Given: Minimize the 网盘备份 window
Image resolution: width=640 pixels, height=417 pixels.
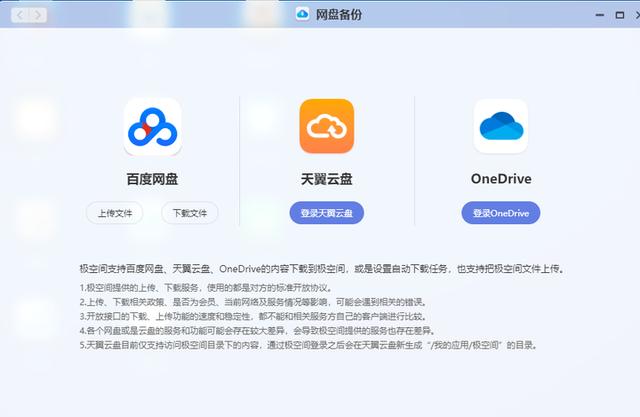Looking at the screenshot, I should tap(600, 15).
